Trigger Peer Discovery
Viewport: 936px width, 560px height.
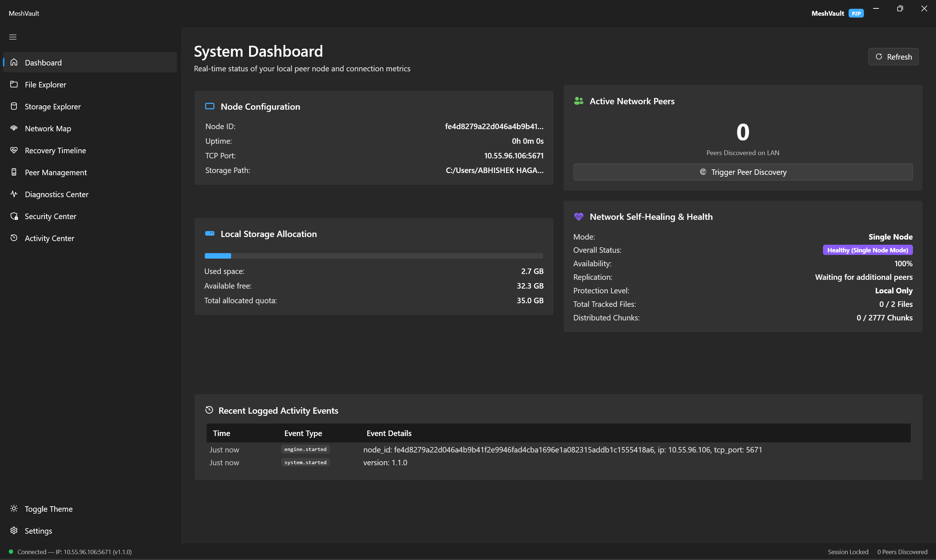pyautogui.click(x=743, y=172)
